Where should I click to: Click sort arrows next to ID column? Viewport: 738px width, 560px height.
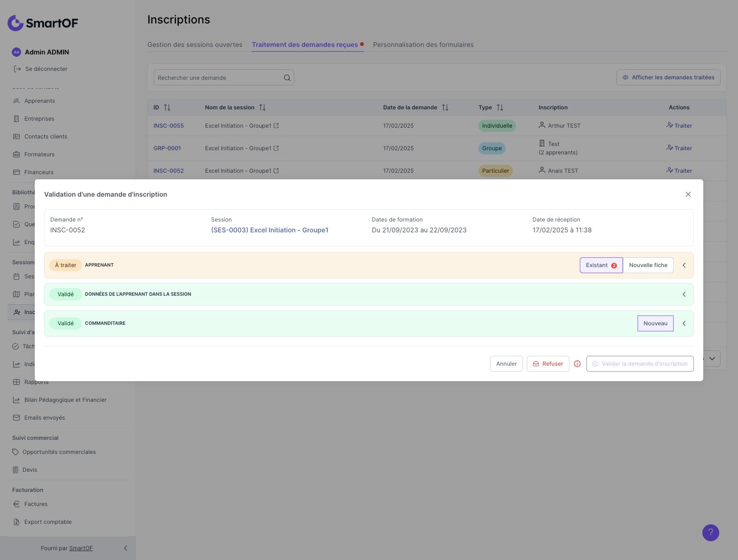[167, 107]
